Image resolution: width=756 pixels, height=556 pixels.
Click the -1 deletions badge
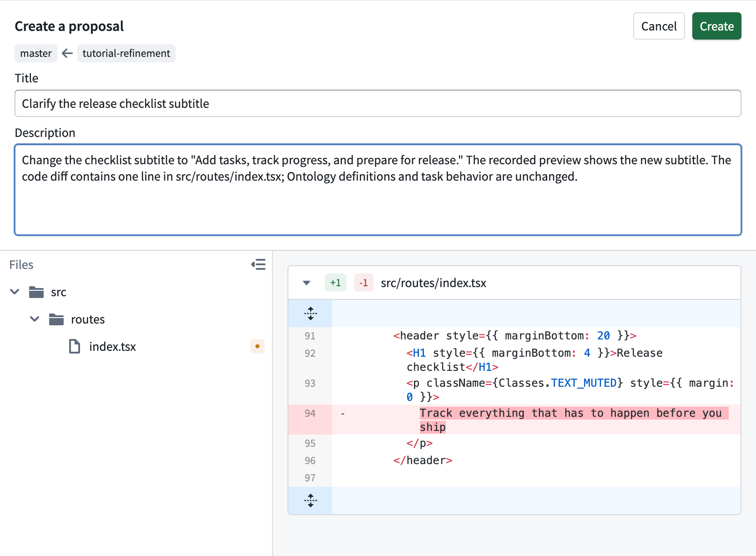click(x=363, y=283)
